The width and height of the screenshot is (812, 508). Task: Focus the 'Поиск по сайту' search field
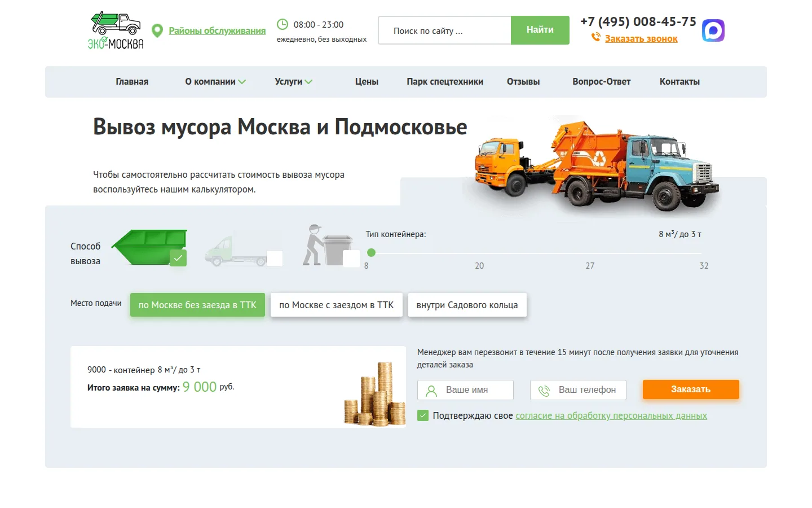[444, 30]
